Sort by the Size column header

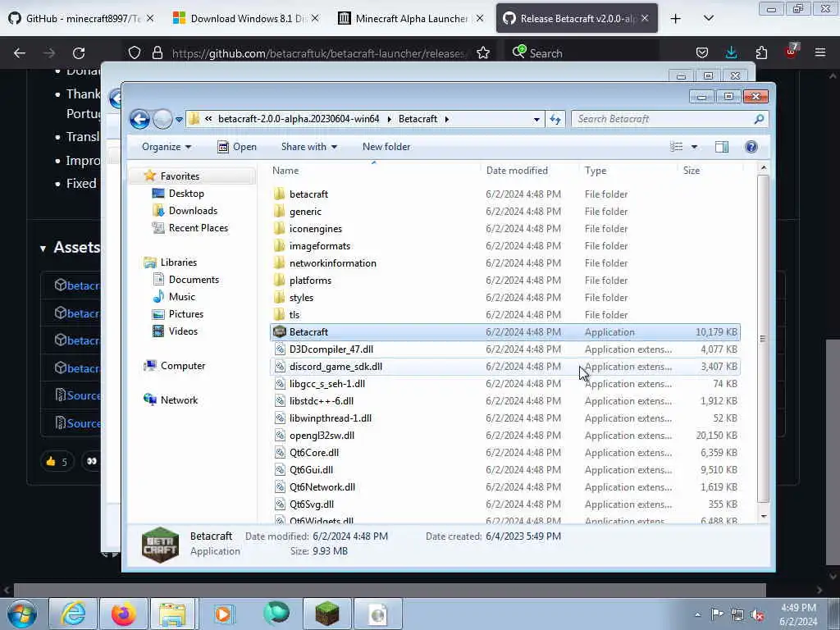pyautogui.click(x=691, y=171)
